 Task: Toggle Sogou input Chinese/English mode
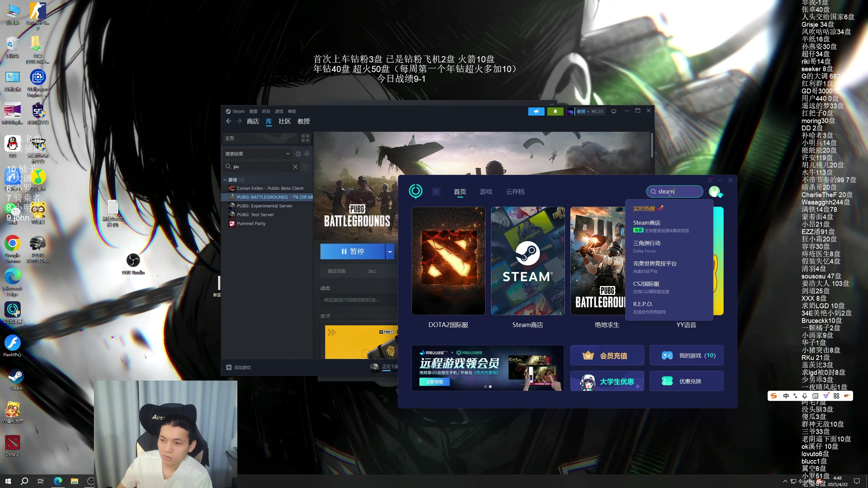coord(786,396)
